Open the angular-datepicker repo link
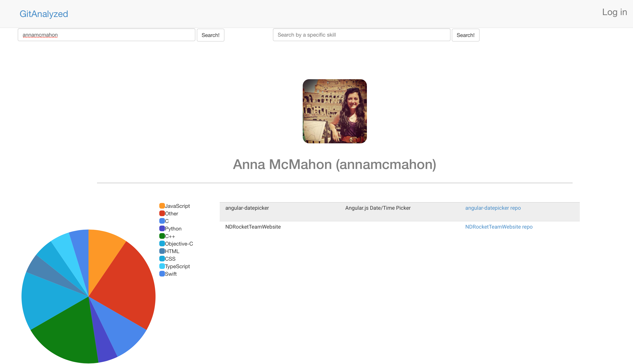 coord(493,208)
